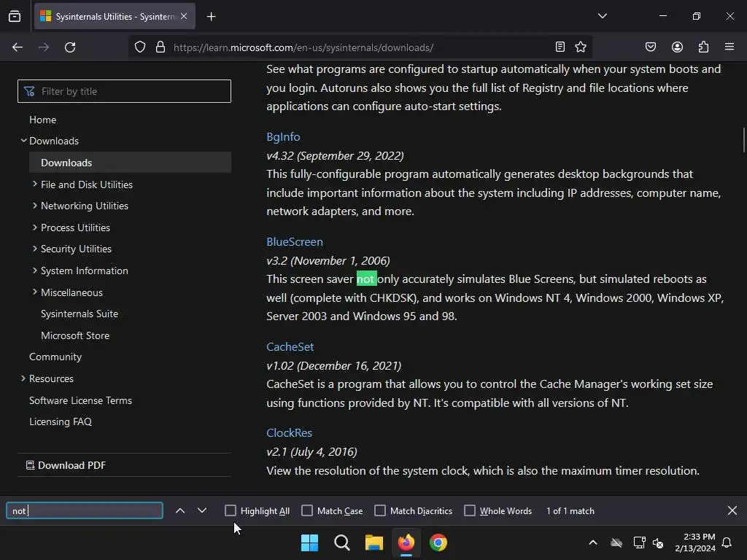Click Download PDF button

coord(66,465)
